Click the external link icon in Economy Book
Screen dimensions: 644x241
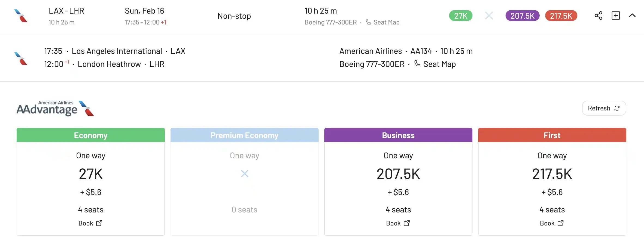tap(99, 223)
